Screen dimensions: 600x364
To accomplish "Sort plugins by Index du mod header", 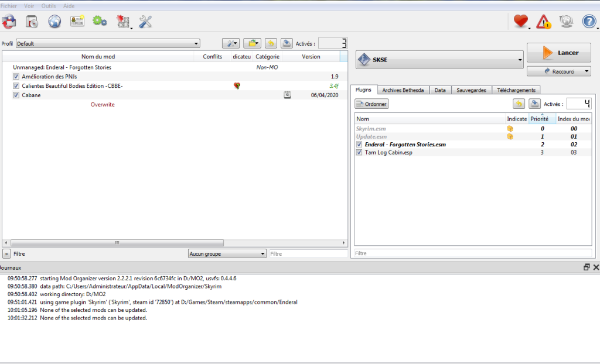I will click(x=574, y=119).
